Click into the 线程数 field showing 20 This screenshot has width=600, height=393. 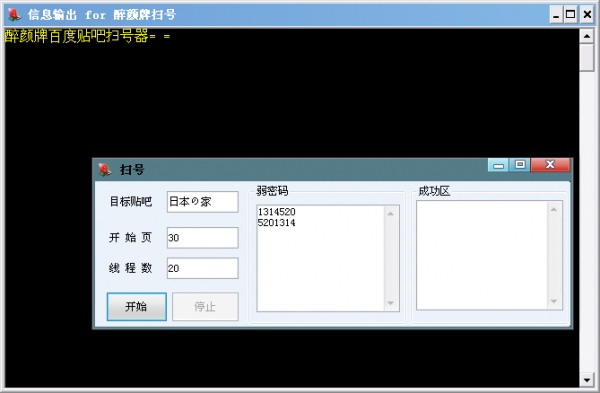tap(203, 268)
